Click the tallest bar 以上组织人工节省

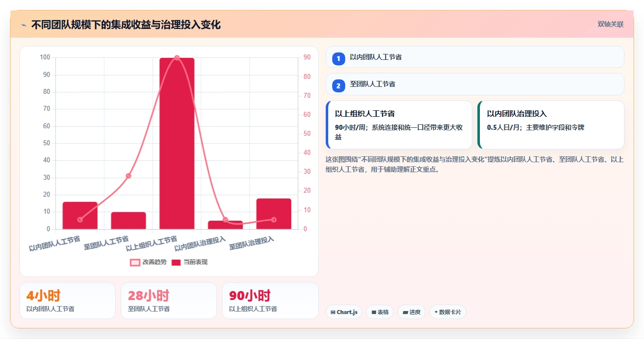point(177,143)
